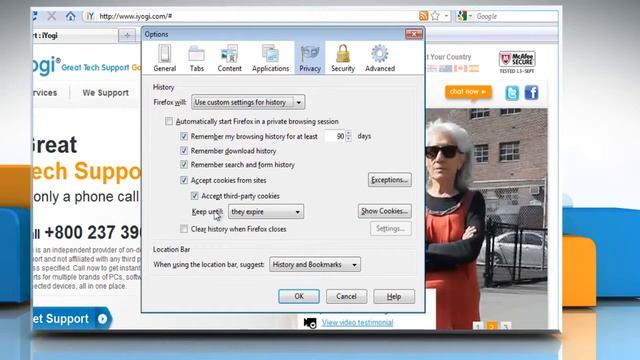Click the Help button
Viewport: 640px width, 360px height.
tap(394, 296)
